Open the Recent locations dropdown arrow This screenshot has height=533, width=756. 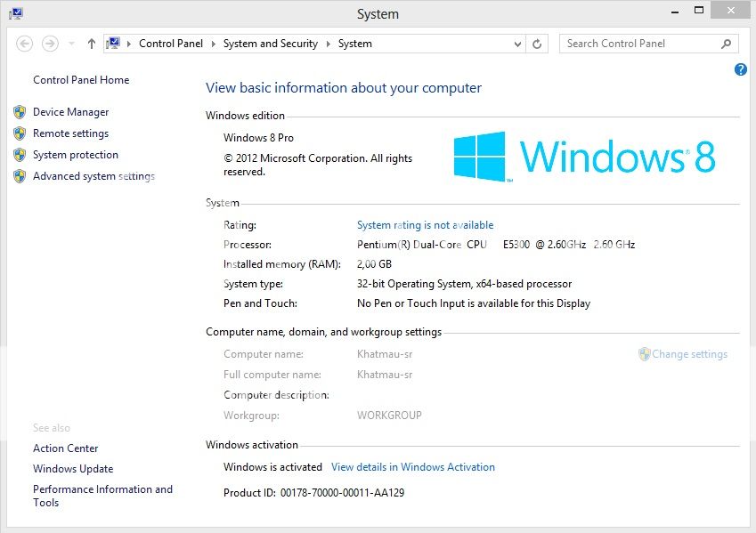[71, 44]
